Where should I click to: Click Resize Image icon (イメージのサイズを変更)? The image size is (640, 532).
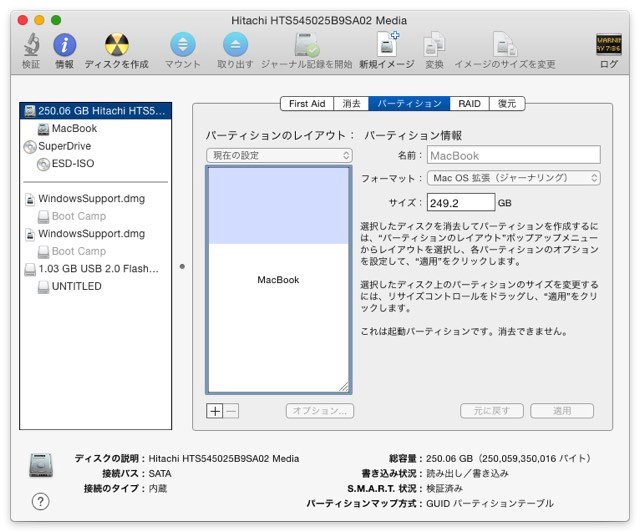[x=505, y=44]
